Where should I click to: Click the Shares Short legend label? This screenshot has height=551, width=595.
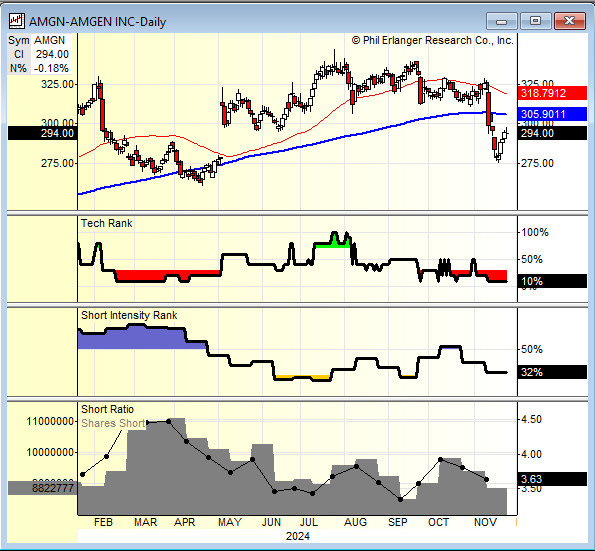coord(113,423)
